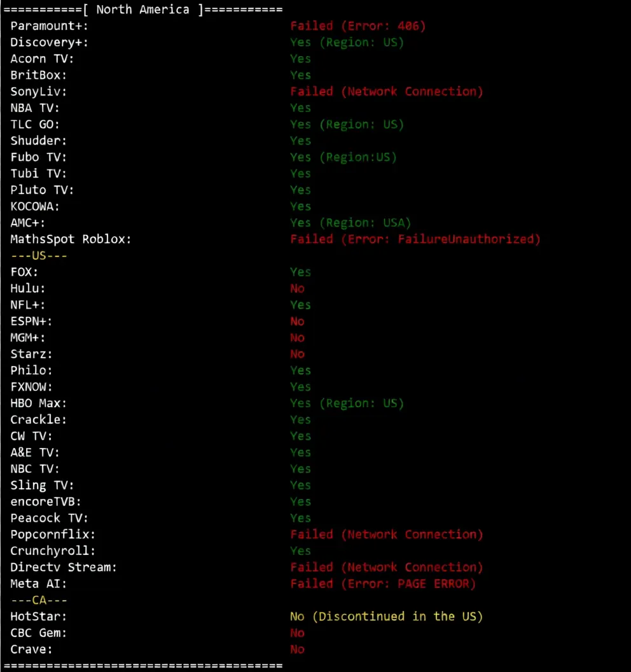Select the ---US--- section divider
The image size is (631, 672).
point(39,255)
